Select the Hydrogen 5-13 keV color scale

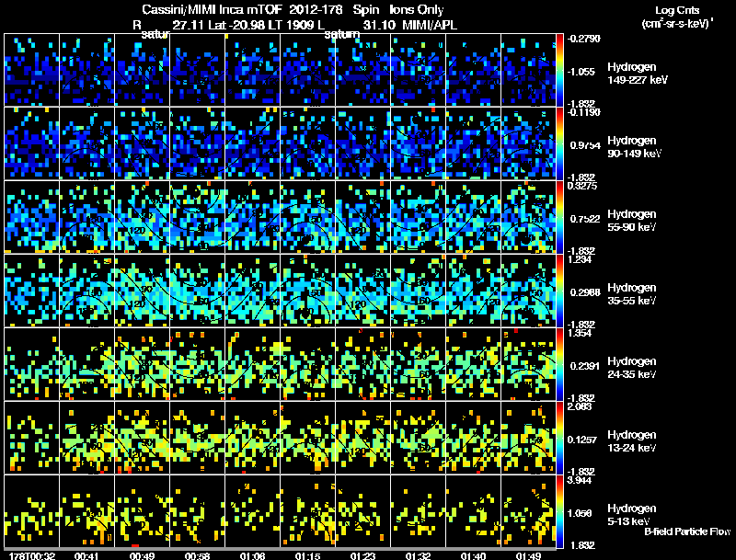pos(560,511)
